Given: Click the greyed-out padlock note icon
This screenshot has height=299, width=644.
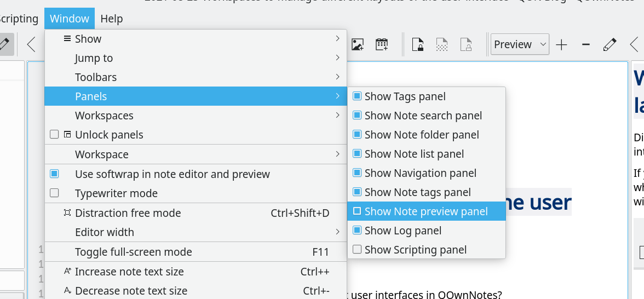Looking at the screenshot, I should (x=465, y=44).
